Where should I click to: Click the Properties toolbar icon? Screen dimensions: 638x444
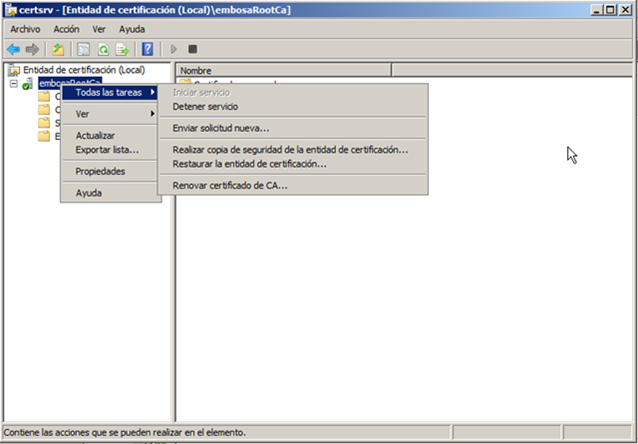pyautogui.click(x=84, y=48)
